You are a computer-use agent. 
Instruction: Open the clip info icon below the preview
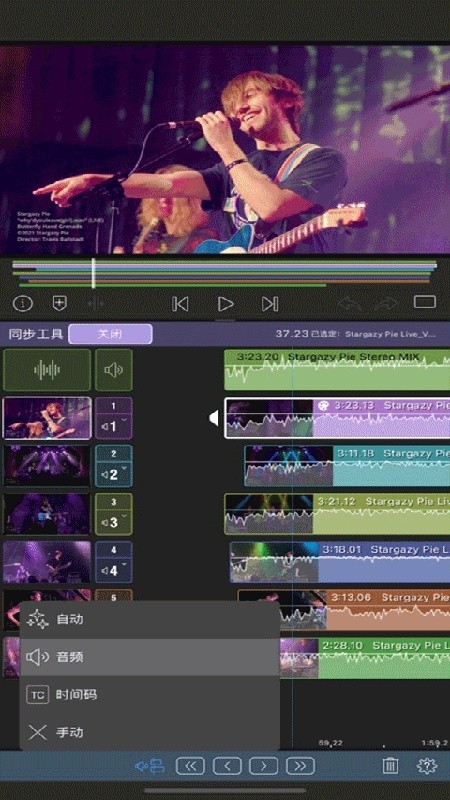pos(22,304)
